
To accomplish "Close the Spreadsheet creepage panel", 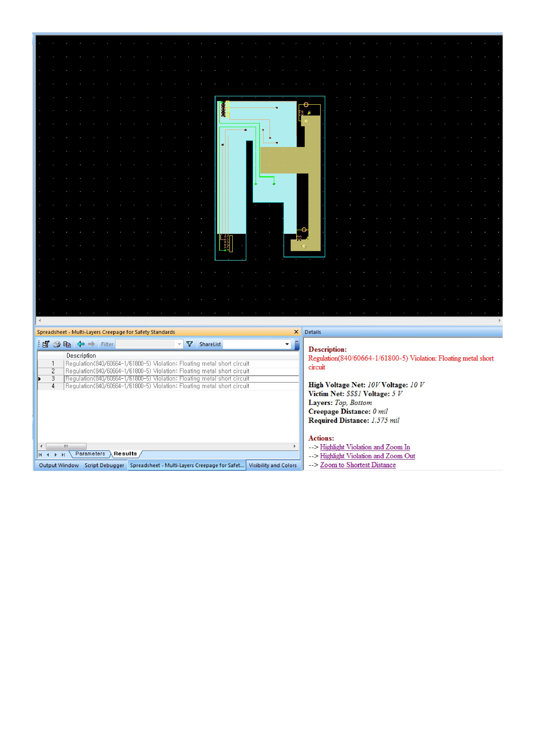I will click(x=296, y=332).
